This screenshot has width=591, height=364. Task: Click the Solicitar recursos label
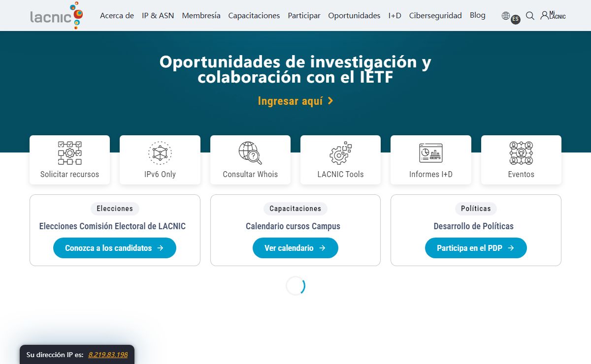tap(69, 174)
